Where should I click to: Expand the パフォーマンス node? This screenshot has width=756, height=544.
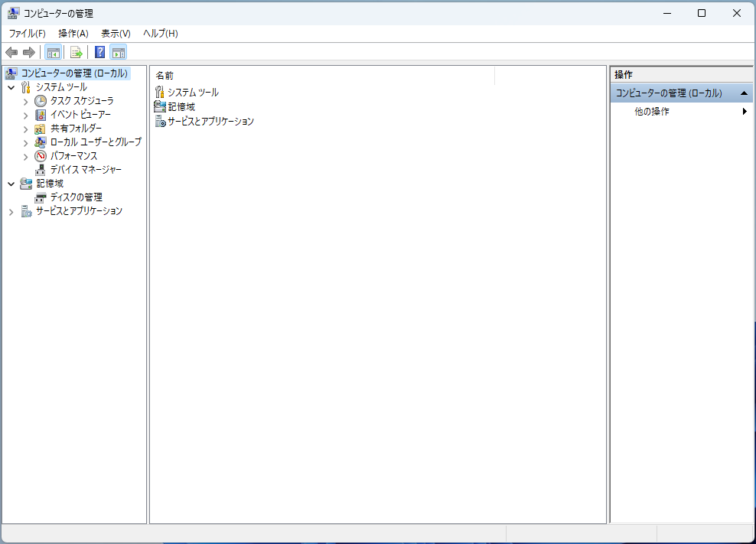(x=25, y=157)
